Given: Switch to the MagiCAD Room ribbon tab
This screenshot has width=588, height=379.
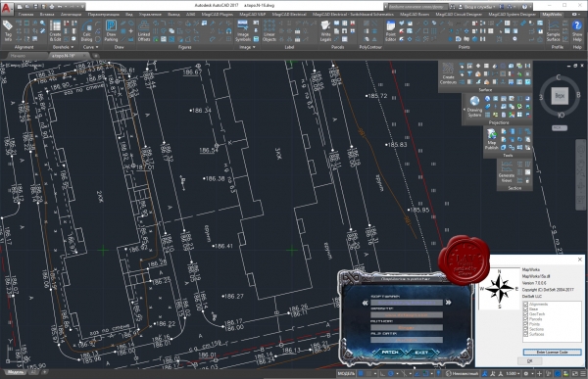Looking at the screenshot, I should coord(415,15).
